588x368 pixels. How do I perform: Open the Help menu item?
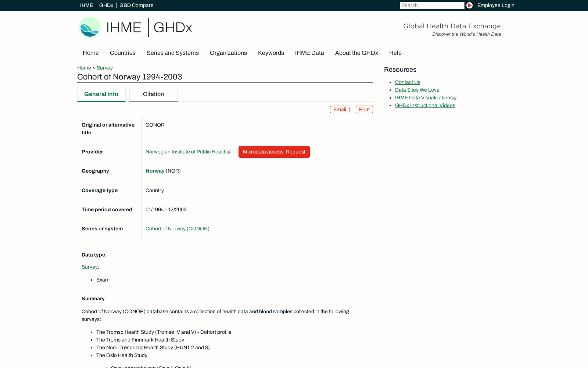pos(395,53)
